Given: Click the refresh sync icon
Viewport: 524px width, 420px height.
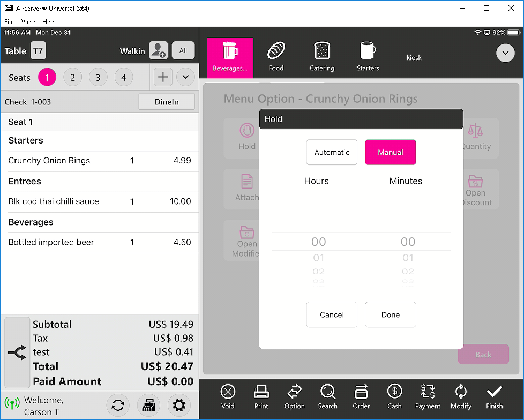Looking at the screenshot, I should click(x=118, y=406).
